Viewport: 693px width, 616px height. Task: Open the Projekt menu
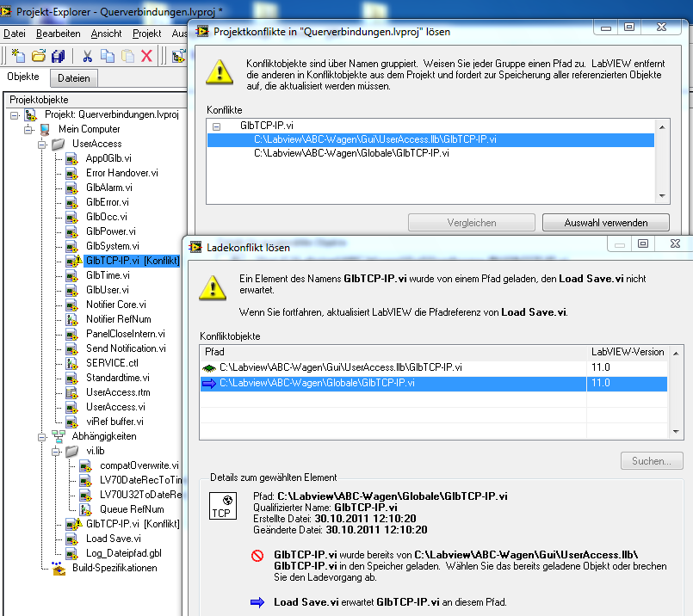coord(147,34)
